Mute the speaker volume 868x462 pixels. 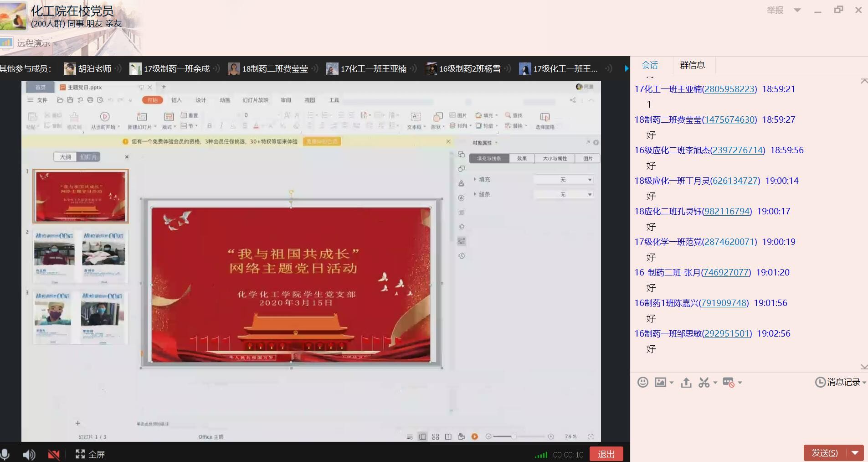coord(29,454)
